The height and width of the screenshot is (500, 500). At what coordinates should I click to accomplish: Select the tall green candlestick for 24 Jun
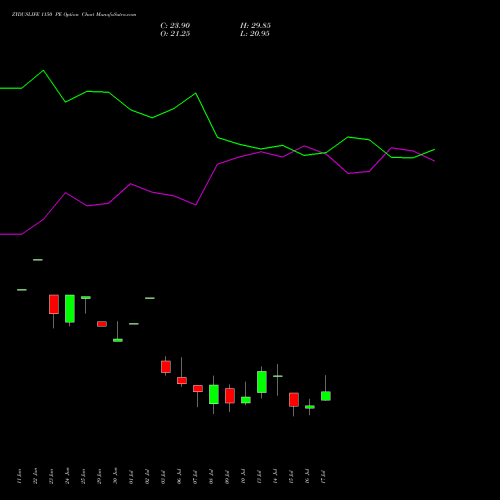click(x=70, y=309)
